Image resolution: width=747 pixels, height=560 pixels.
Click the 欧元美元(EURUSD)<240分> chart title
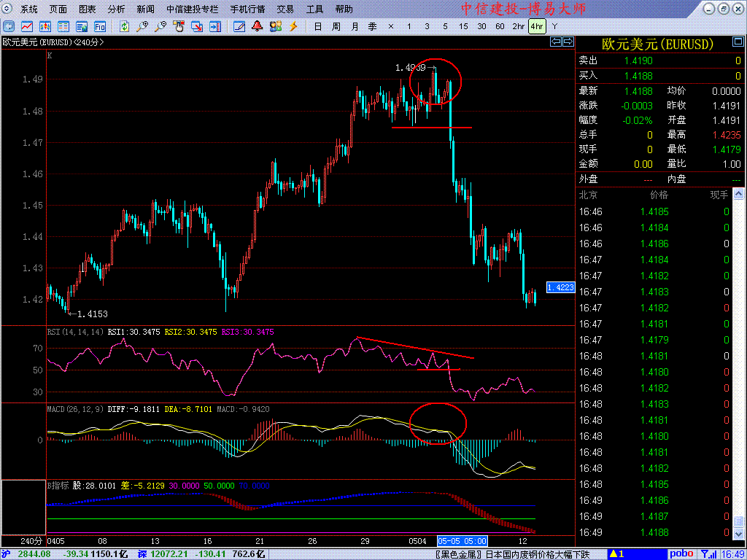[x=53, y=42]
